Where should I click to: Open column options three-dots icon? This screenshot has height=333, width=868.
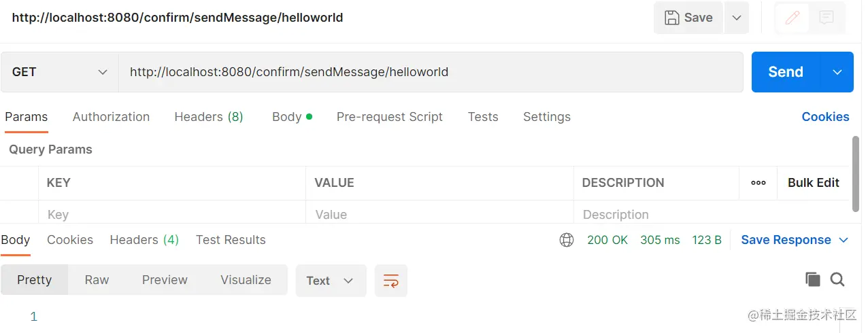pos(758,183)
